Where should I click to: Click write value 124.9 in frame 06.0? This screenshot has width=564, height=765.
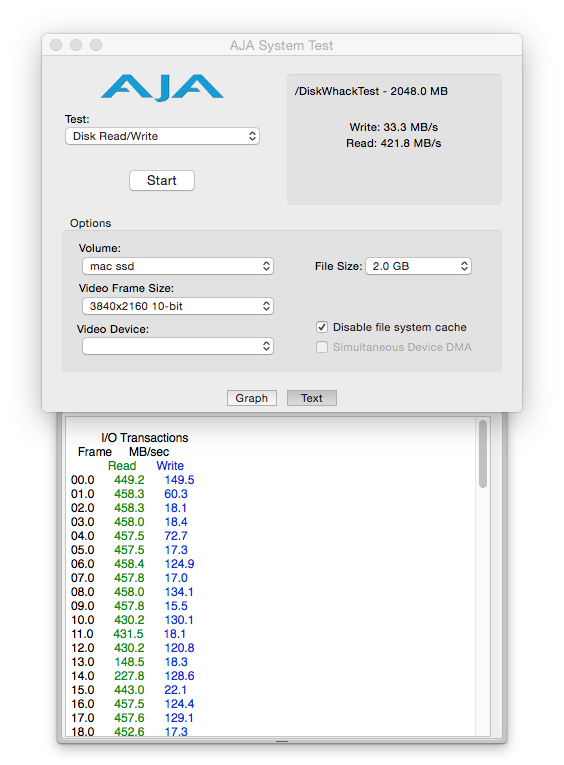coord(180,564)
